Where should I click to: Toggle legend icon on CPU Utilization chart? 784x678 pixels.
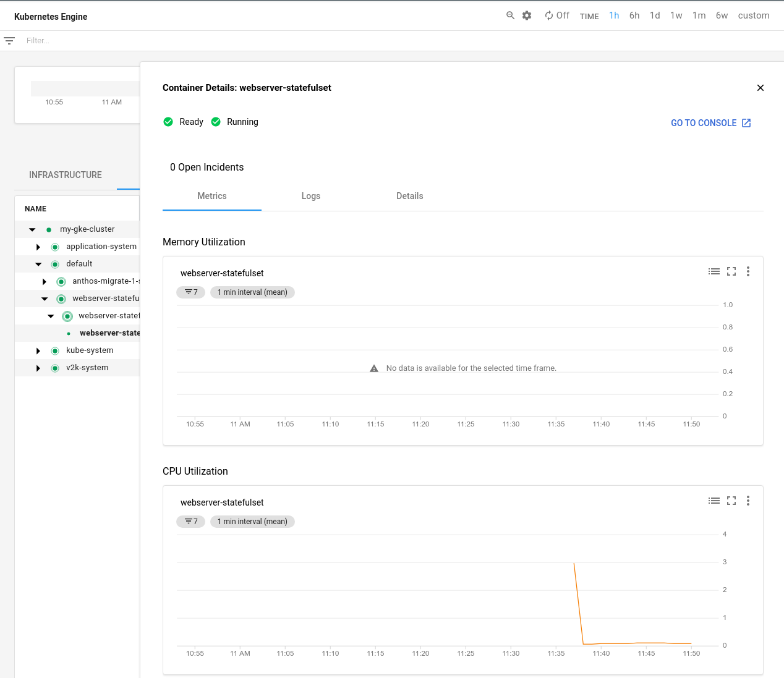pyautogui.click(x=714, y=501)
